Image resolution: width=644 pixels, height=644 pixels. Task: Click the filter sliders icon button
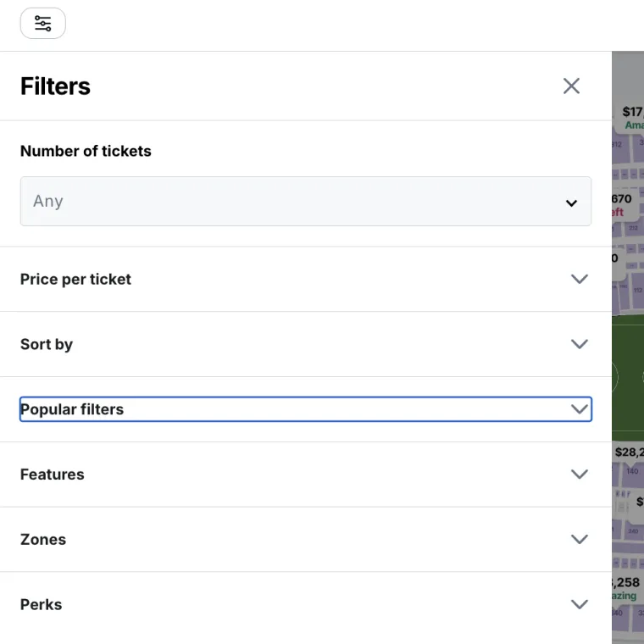(x=42, y=24)
